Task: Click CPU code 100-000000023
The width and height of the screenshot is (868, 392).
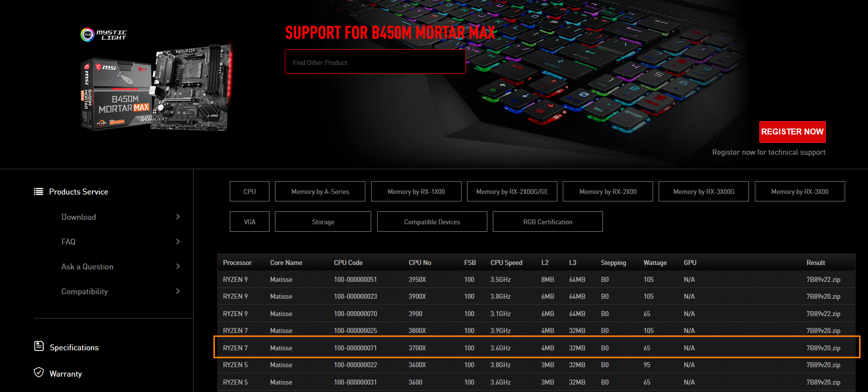Action: pos(355,296)
